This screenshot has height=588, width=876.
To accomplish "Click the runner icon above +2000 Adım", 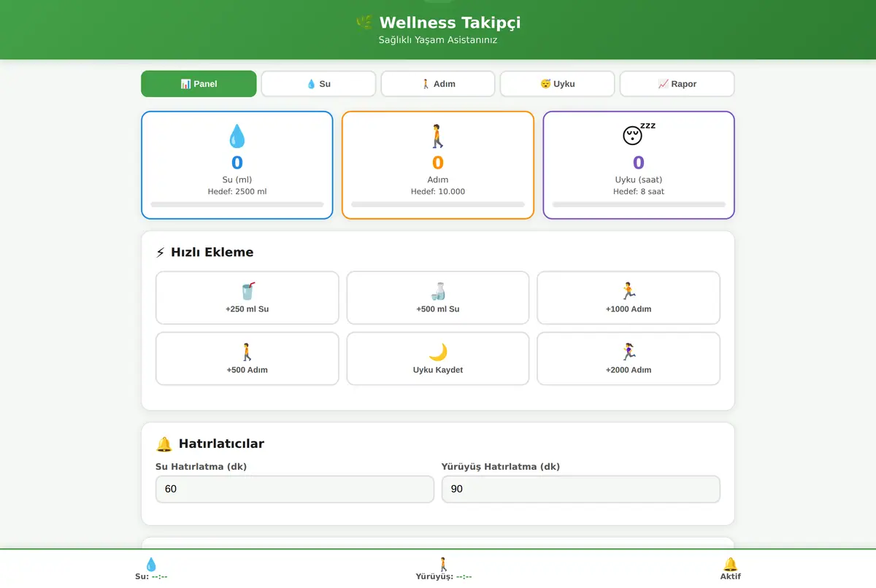I will pyautogui.click(x=629, y=352).
